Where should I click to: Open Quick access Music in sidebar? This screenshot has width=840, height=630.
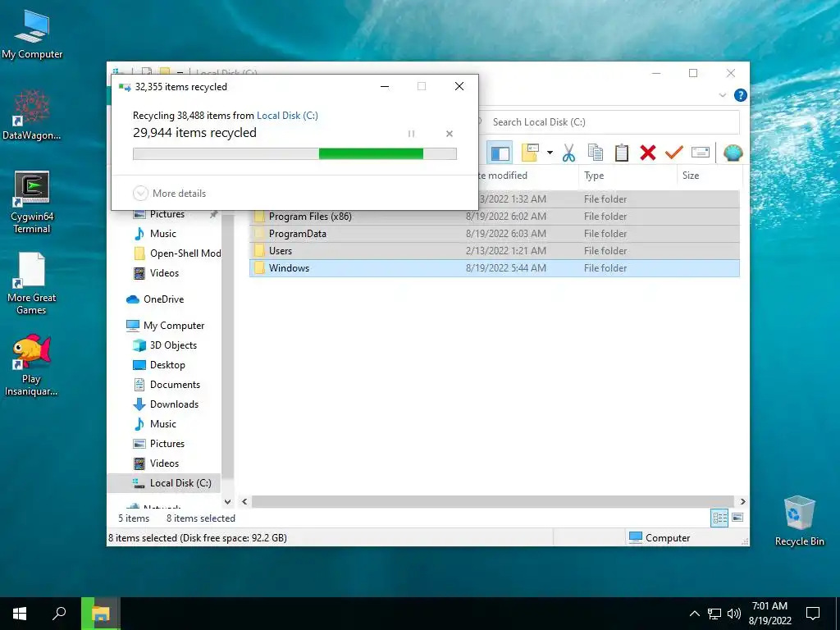pos(155,234)
